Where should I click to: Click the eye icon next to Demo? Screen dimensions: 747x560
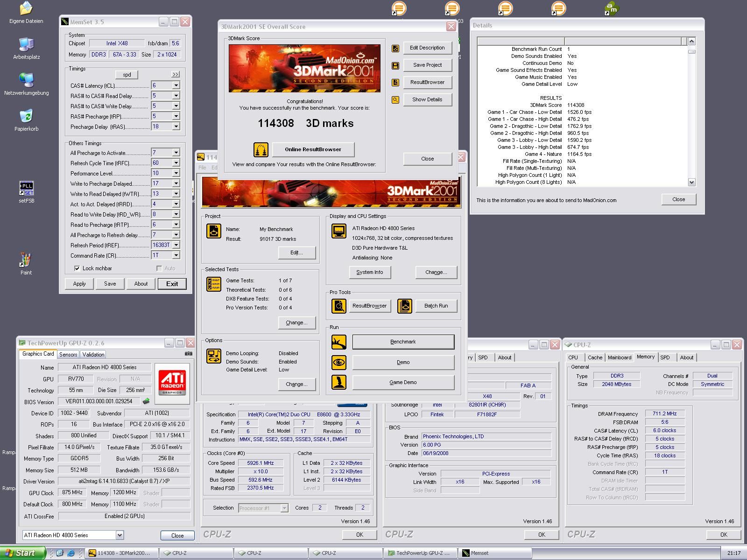click(339, 362)
